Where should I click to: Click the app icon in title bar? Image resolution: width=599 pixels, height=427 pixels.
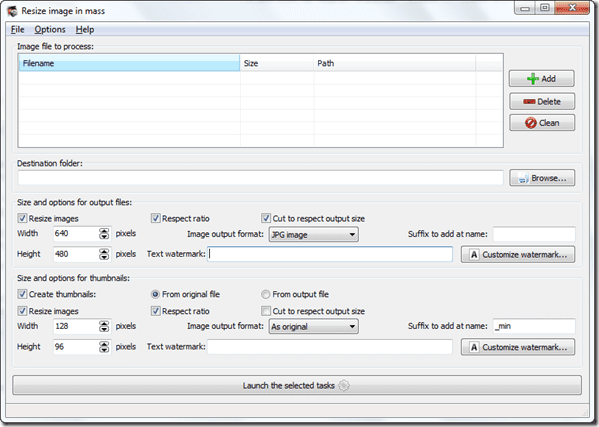click(x=12, y=11)
